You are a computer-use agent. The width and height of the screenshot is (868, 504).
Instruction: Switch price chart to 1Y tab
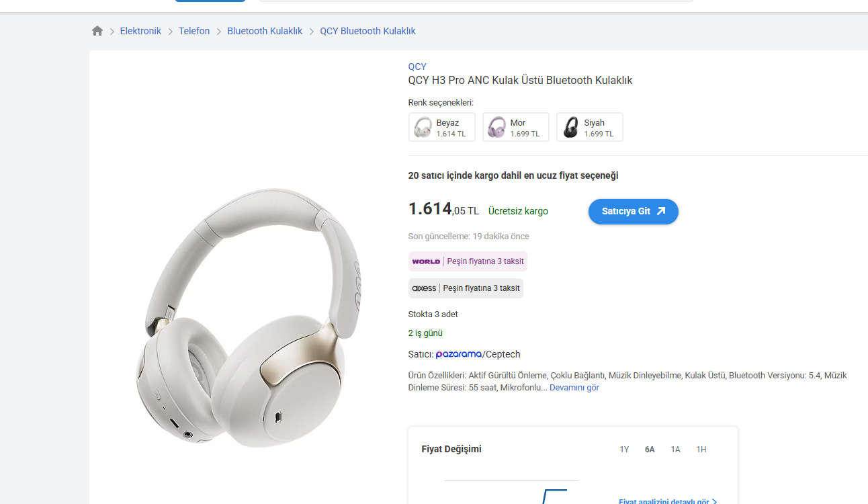[x=624, y=450]
